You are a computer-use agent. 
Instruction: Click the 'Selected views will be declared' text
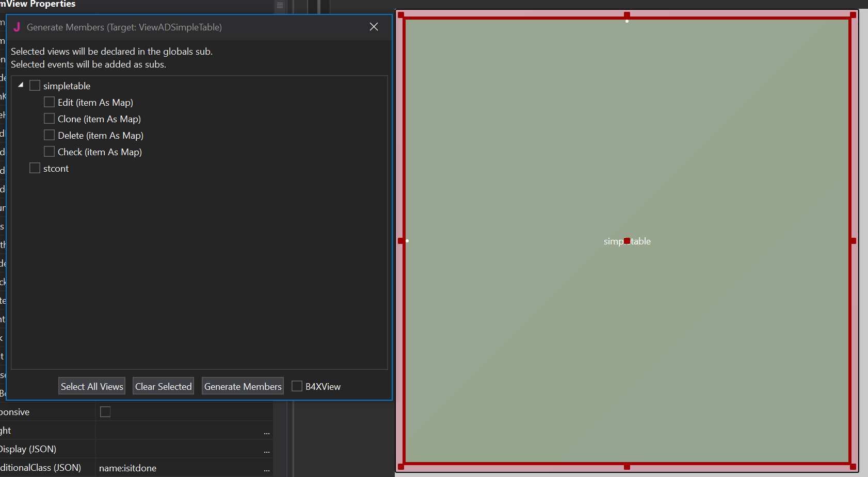111,52
